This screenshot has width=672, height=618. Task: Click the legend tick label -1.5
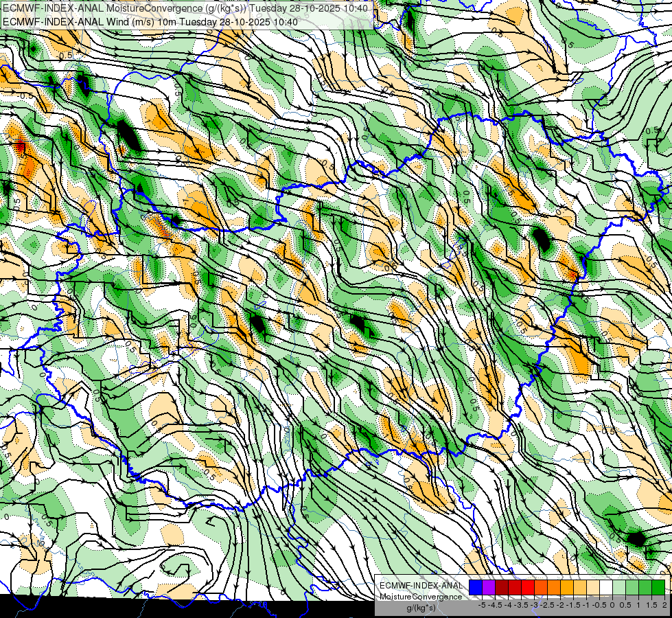click(x=573, y=605)
